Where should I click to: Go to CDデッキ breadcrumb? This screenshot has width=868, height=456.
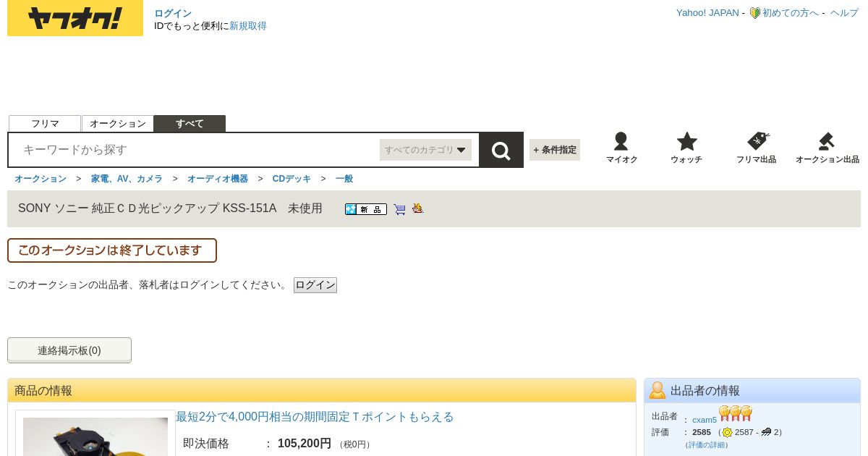292,179
